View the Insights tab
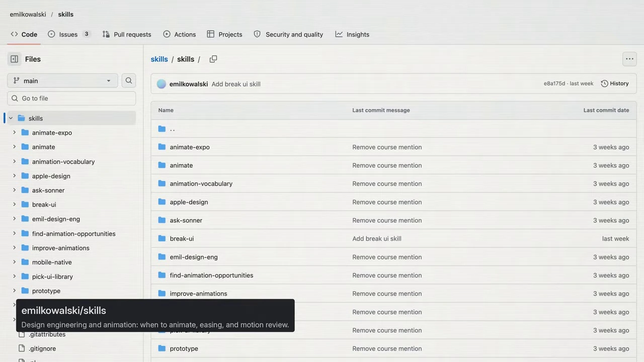Image resolution: width=644 pixels, height=362 pixels. tap(352, 34)
